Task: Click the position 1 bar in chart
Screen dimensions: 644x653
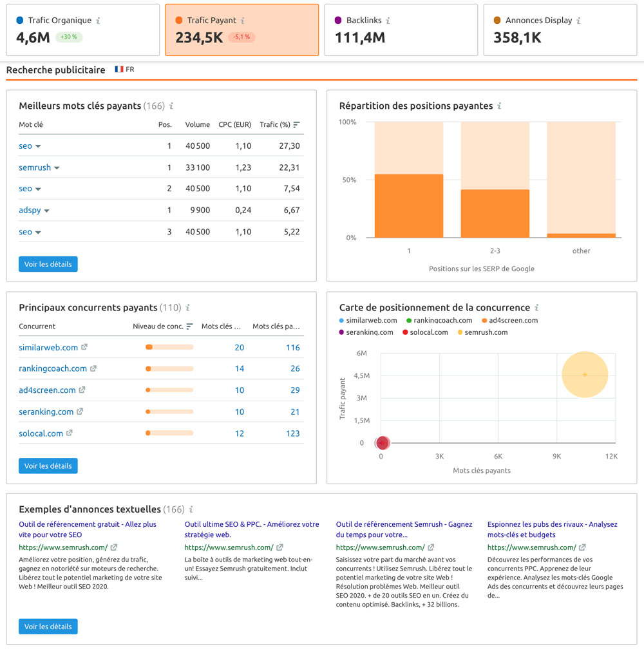Action: tap(409, 205)
